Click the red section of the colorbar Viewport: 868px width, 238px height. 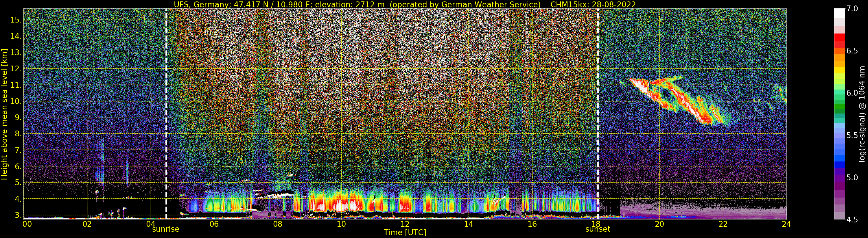(x=839, y=40)
